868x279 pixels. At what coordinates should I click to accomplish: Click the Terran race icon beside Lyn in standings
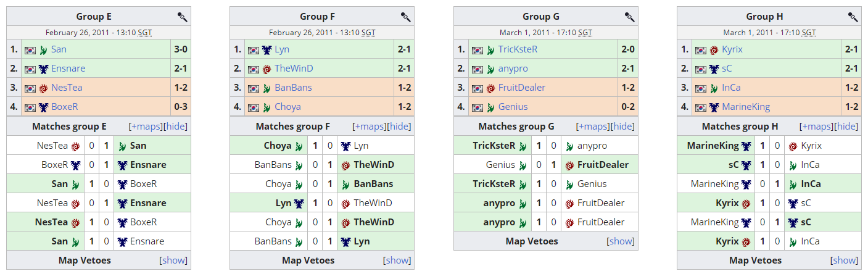click(267, 50)
